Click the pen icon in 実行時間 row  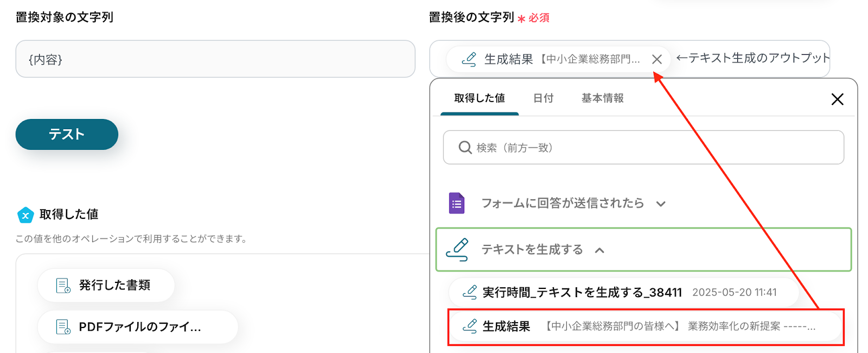click(x=469, y=292)
